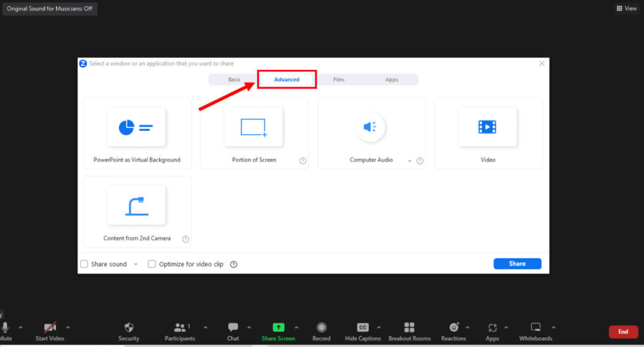Mute the microphone in the toolbar
Screen dimensions: 644x347
pyautogui.click(x=5, y=332)
